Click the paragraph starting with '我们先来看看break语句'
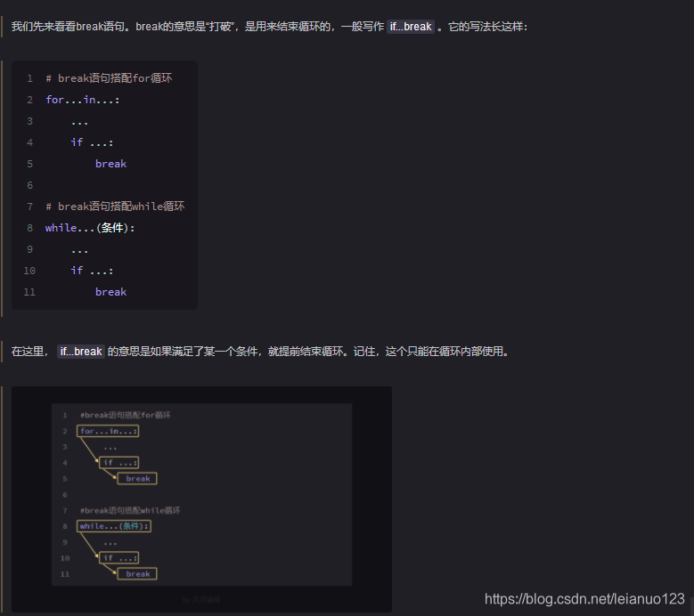Image resolution: width=694 pixels, height=616 pixels. coord(269,27)
